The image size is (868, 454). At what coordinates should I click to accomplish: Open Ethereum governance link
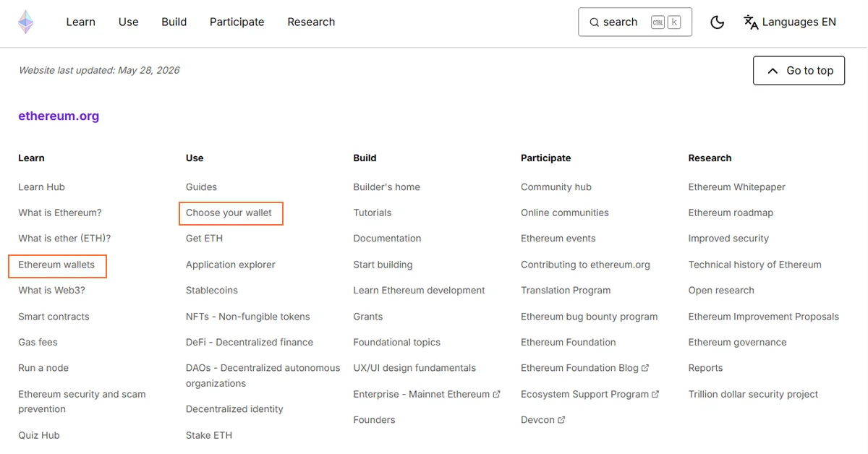(738, 342)
